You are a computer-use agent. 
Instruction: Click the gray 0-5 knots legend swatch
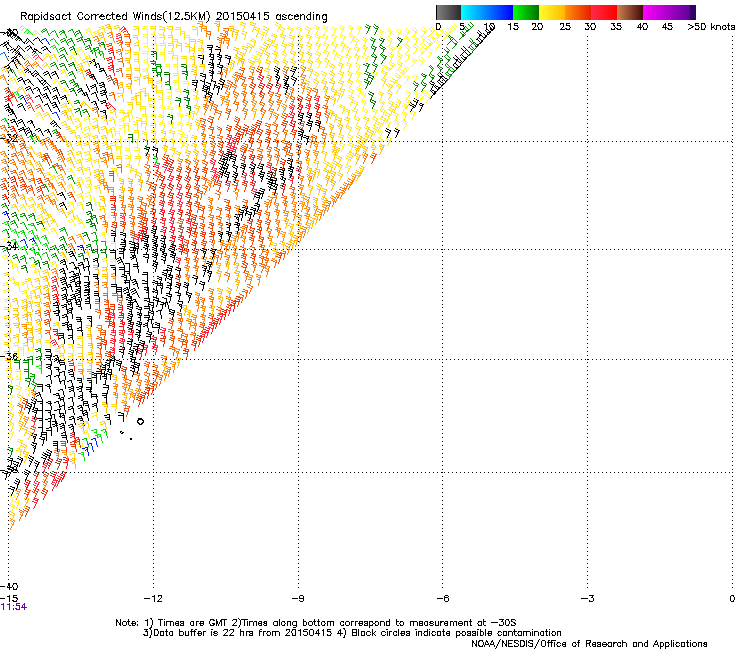coord(448,12)
